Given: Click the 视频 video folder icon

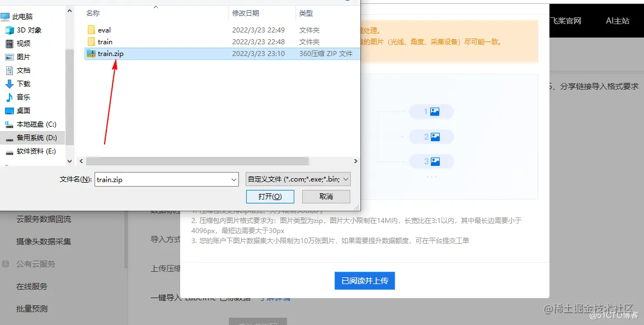Looking at the screenshot, I should pyautogui.click(x=9, y=44).
